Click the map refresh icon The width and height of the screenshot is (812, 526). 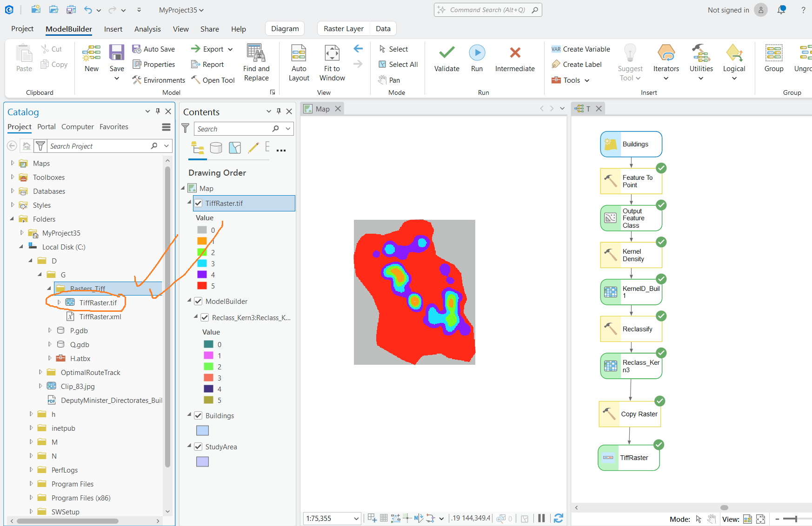pyautogui.click(x=559, y=518)
